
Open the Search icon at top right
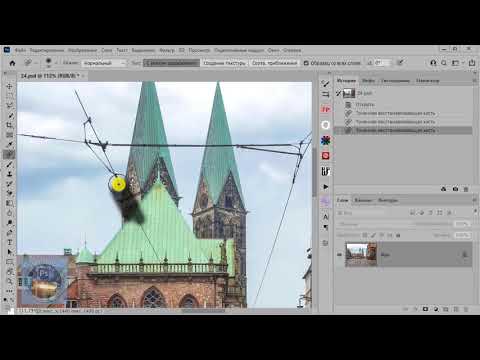click(444, 63)
